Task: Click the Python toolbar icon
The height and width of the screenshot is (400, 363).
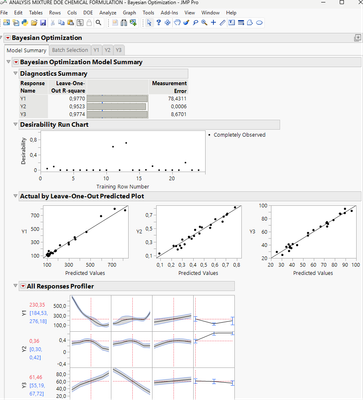Action: pyautogui.click(x=25, y=23)
